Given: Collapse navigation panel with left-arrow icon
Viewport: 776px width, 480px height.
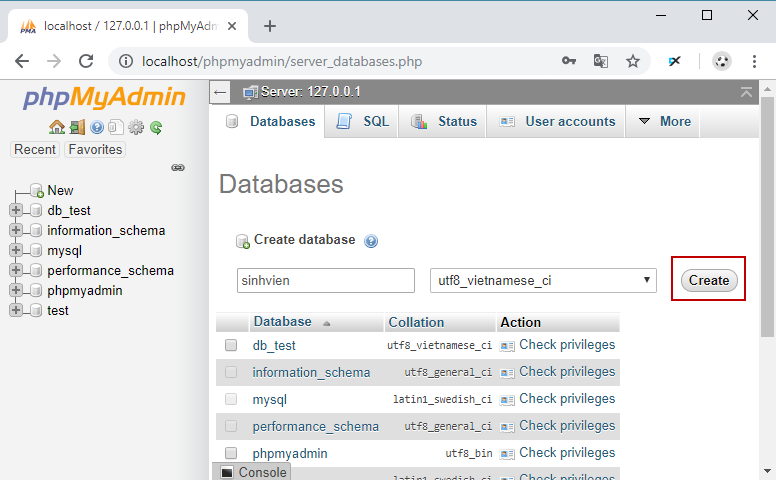Looking at the screenshot, I should (x=220, y=92).
